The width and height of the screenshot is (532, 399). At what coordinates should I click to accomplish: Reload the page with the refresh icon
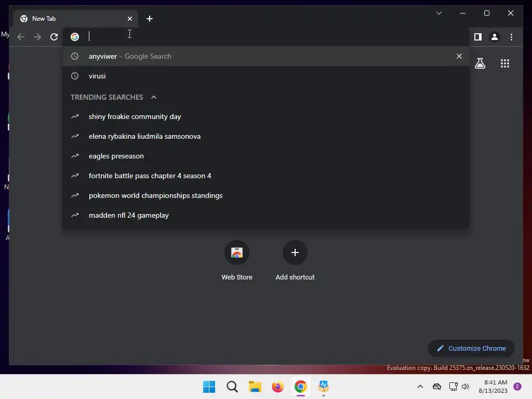54,37
